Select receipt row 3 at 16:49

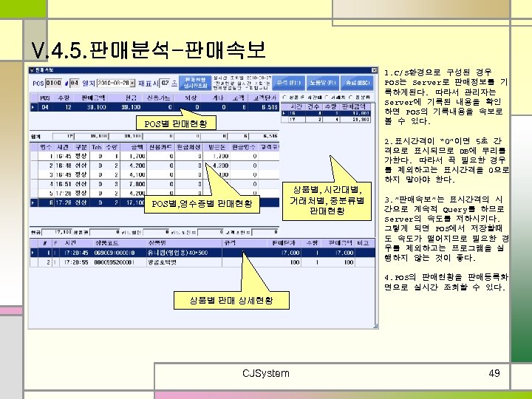click(154, 174)
